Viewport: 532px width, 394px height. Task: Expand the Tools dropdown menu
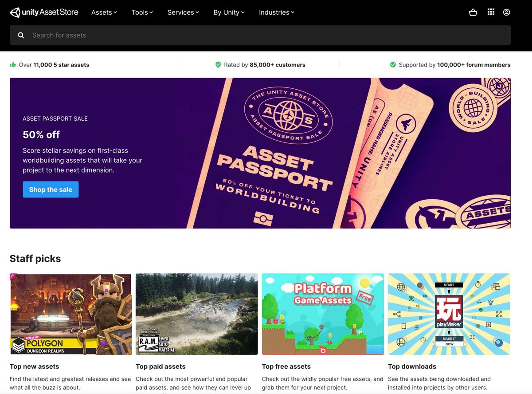pos(142,12)
